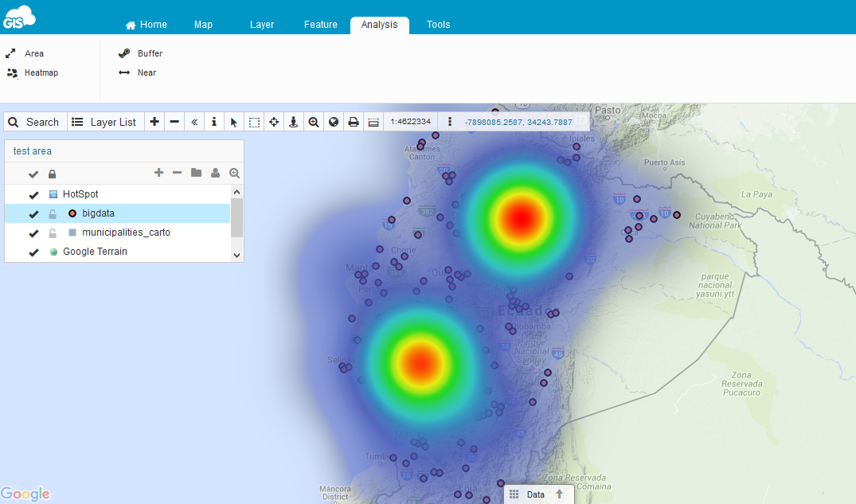Image resolution: width=856 pixels, height=504 pixels.
Task: Click the red northern heatmap hotspot center
Action: (x=521, y=218)
